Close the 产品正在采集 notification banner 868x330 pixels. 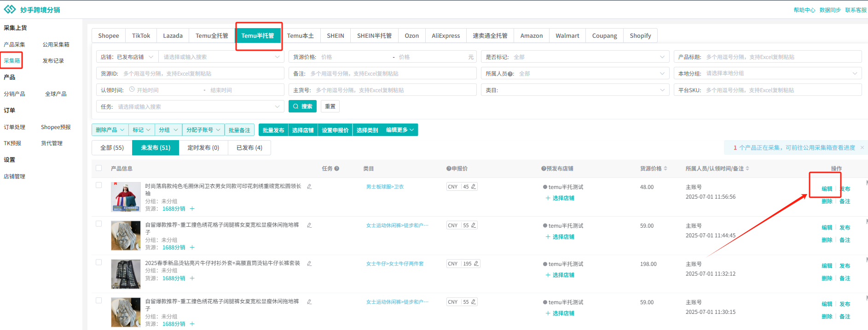(x=862, y=147)
